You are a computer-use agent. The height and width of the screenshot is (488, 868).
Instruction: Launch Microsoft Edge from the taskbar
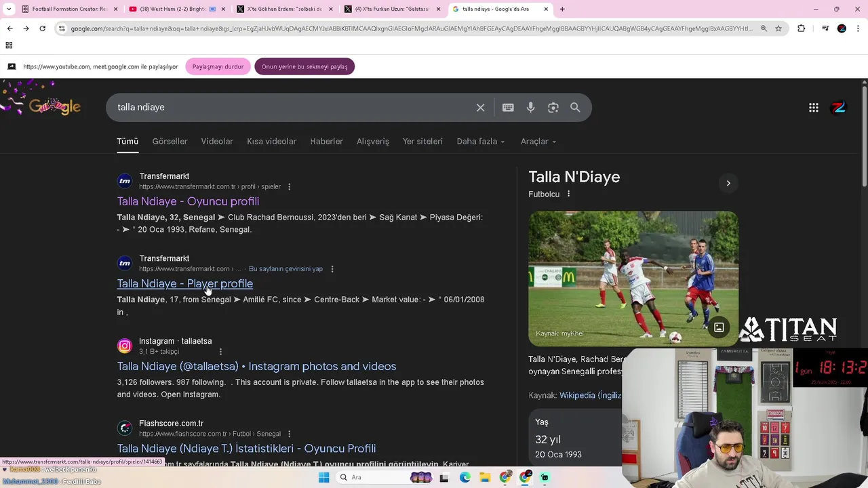tap(465, 477)
